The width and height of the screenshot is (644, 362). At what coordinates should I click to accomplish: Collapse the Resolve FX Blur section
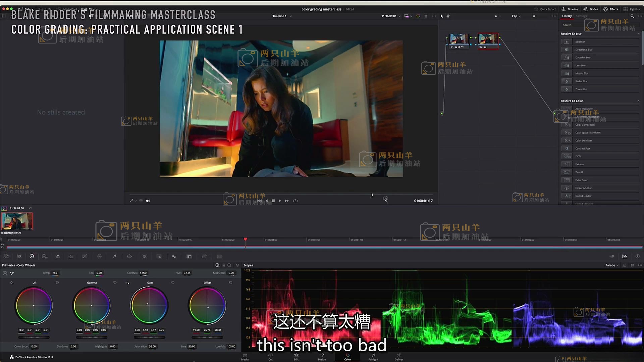638,34
